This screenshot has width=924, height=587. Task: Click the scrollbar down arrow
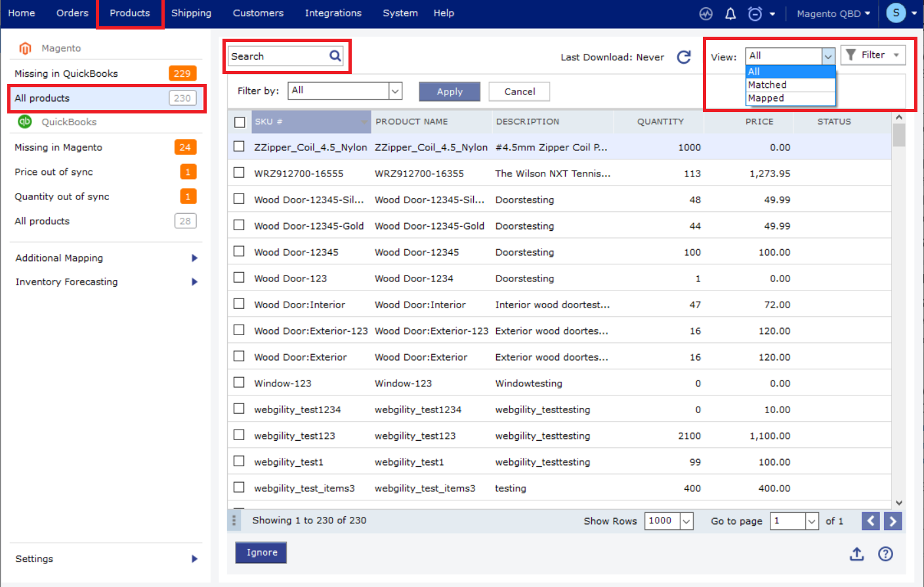[x=899, y=503]
